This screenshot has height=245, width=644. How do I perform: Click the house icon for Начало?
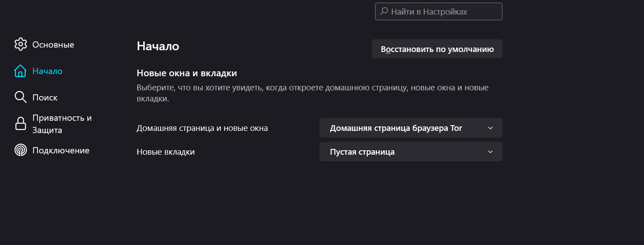(x=21, y=71)
